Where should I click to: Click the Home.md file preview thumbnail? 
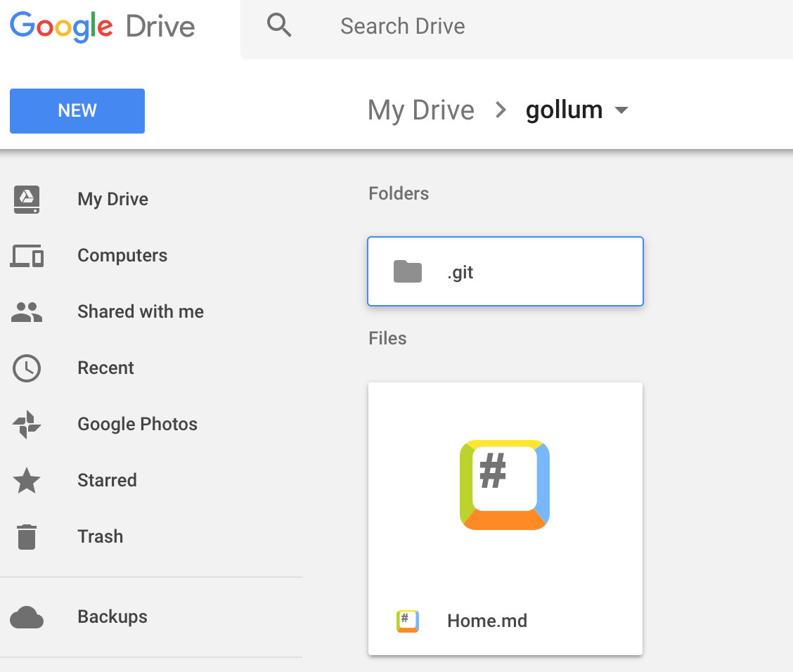[x=505, y=485]
